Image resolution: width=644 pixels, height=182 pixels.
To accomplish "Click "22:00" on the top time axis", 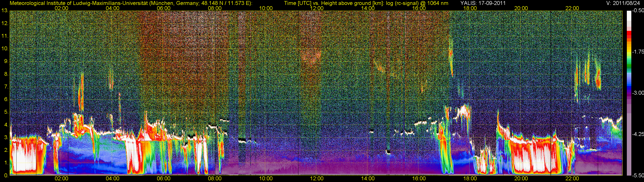I will (572, 8).
